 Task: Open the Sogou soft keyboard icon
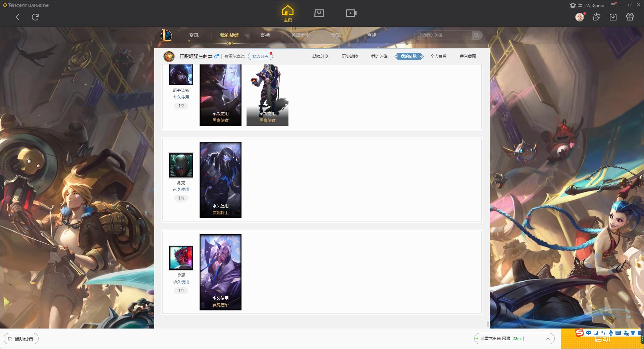[618, 333]
